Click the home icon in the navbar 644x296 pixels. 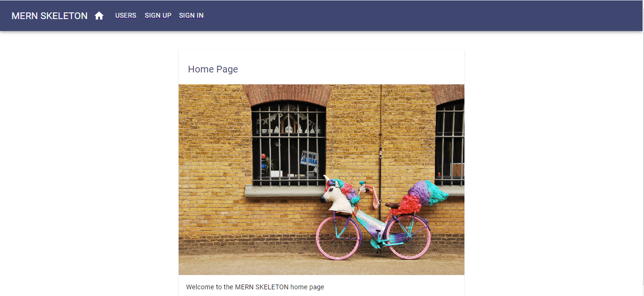99,16
